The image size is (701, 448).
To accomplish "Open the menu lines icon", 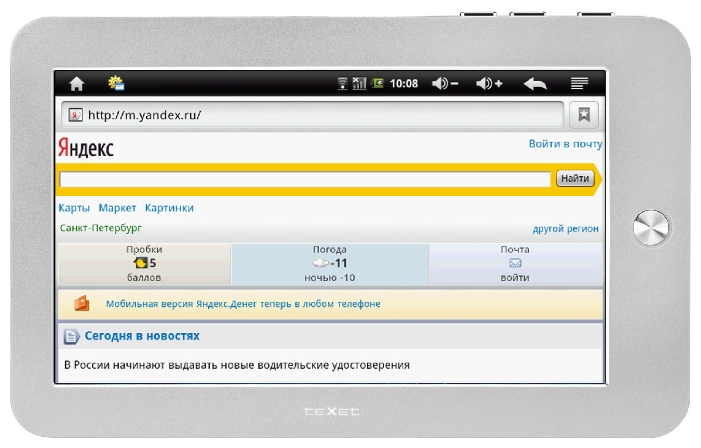I will tap(579, 84).
